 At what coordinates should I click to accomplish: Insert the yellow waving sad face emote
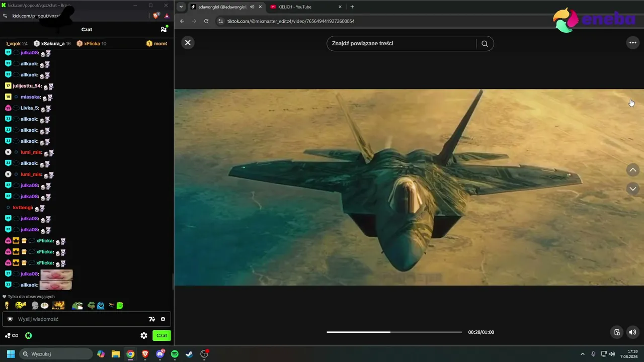(21, 305)
